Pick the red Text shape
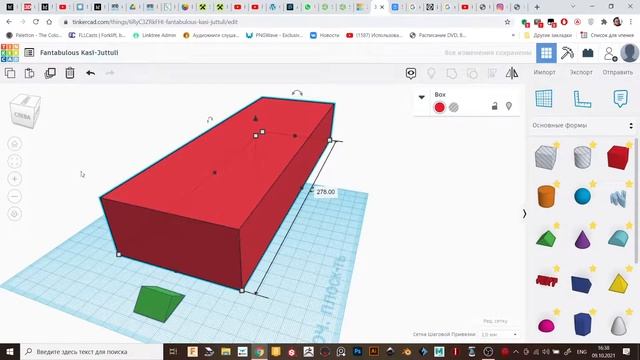The height and width of the screenshot is (360, 640). pyautogui.click(x=546, y=280)
